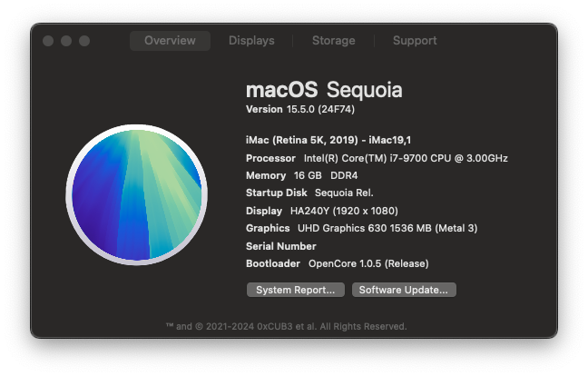Click the Graphics UHD Graphics 630 line
This screenshot has width=588, height=376.
(x=362, y=228)
